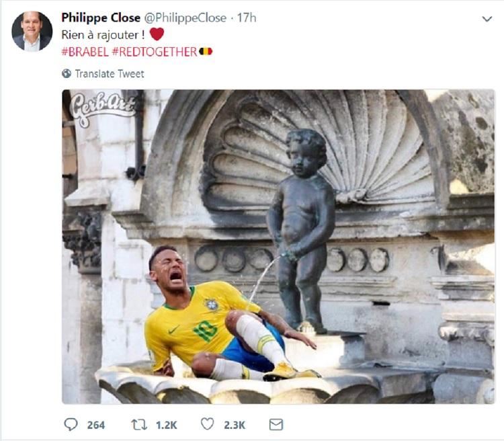Screen dimensions: 504x441
Task: Click the globe icon beside Translate Tweet
Action: point(67,73)
